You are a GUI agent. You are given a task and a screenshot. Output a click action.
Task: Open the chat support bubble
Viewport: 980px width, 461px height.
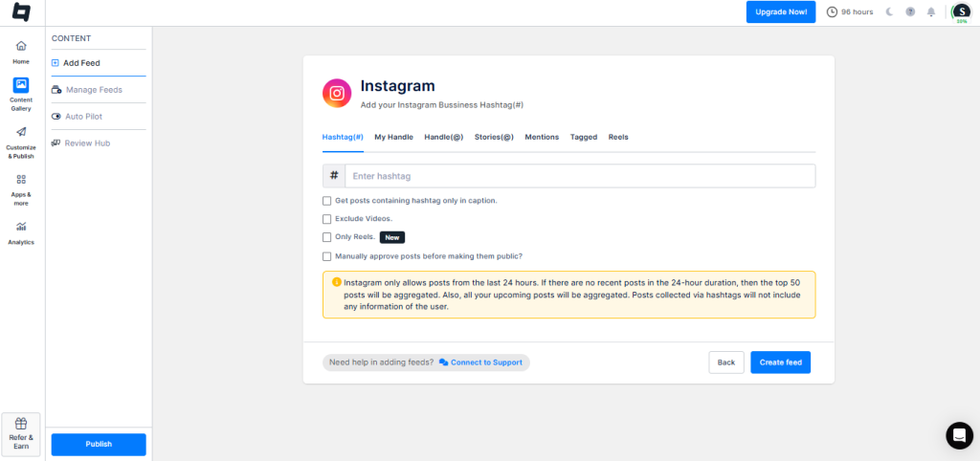(959, 435)
